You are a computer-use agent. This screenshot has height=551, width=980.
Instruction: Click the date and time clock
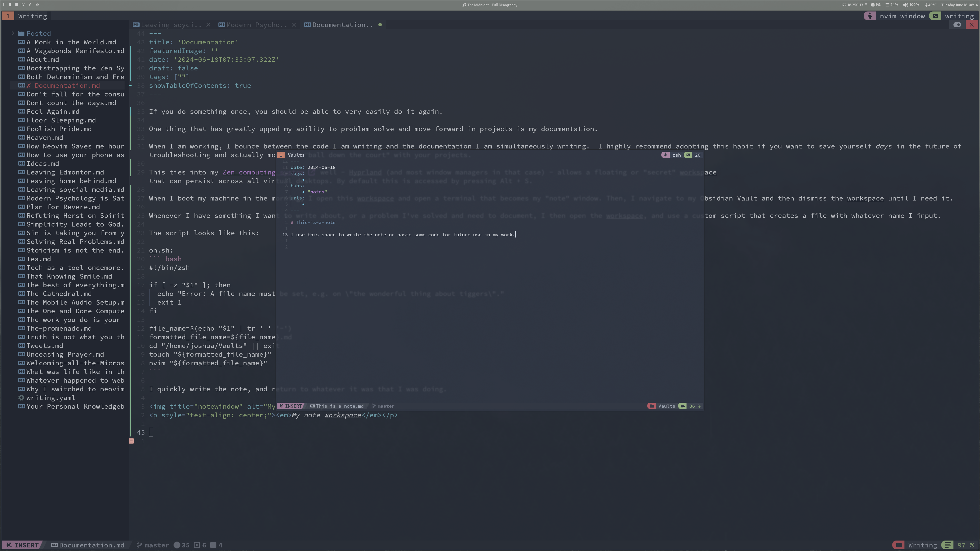pos(959,5)
